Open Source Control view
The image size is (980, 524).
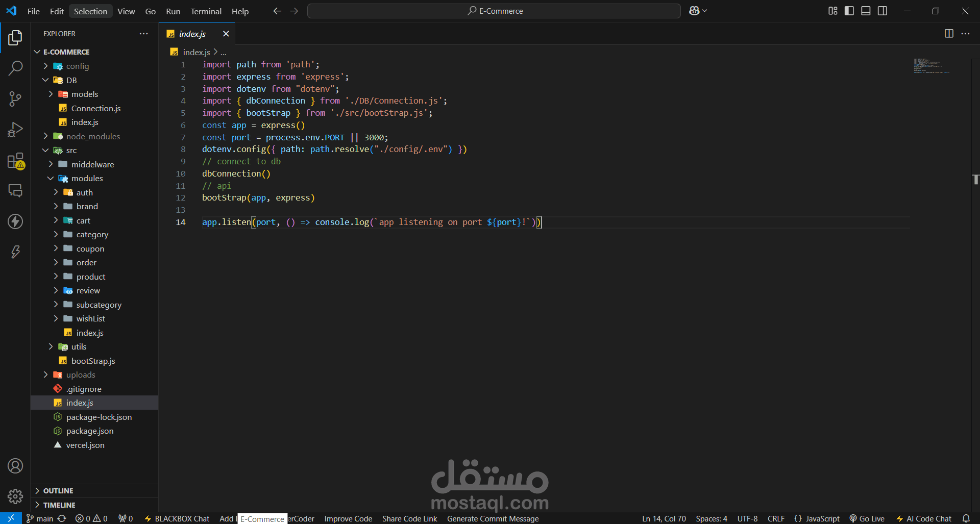point(15,98)
